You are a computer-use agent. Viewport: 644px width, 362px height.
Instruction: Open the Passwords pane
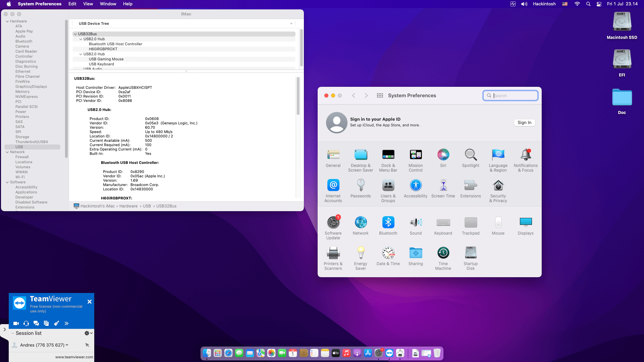point(361,189)
